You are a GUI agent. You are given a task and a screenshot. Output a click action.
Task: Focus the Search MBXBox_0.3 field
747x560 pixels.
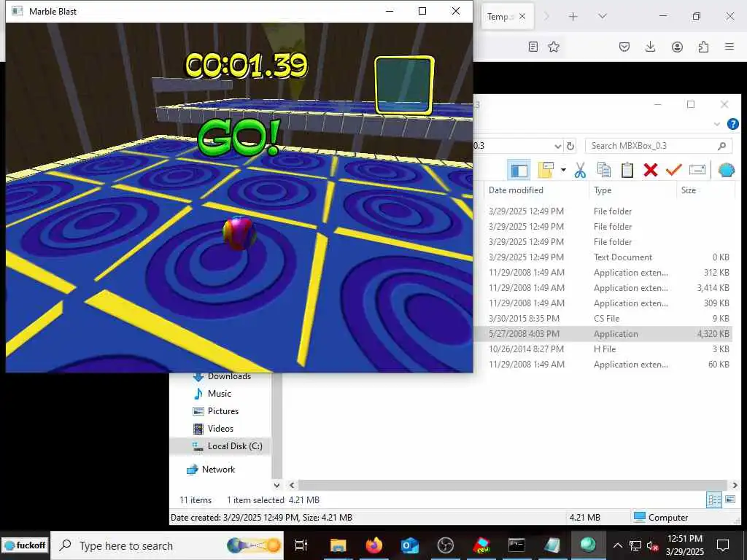[x=659, y=146]
